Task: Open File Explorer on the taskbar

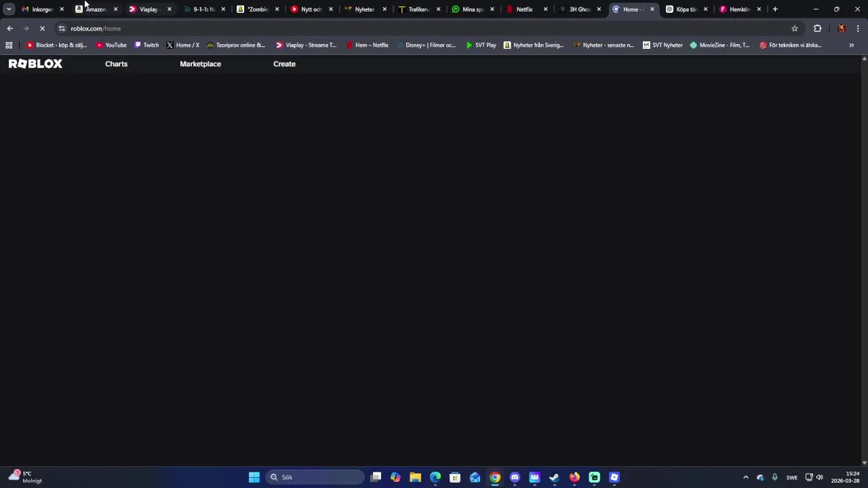Action: [415, 477]
